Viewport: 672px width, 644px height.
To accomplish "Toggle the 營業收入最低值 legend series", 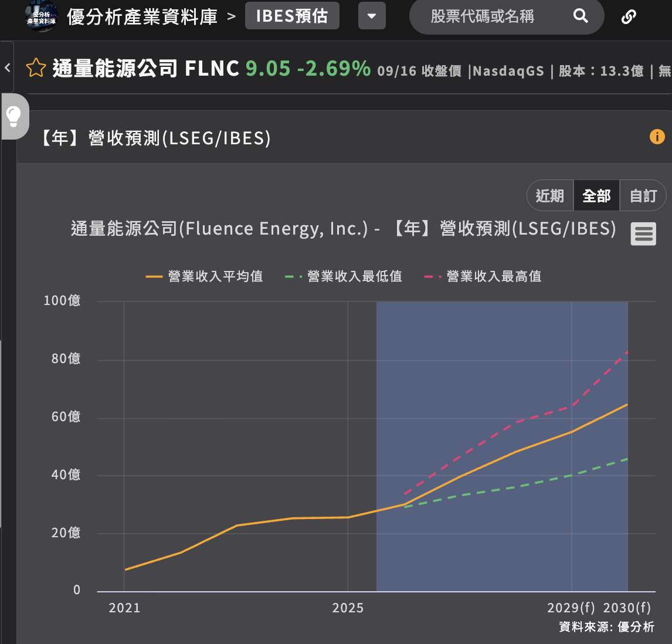I will click(x=343, y=276).
